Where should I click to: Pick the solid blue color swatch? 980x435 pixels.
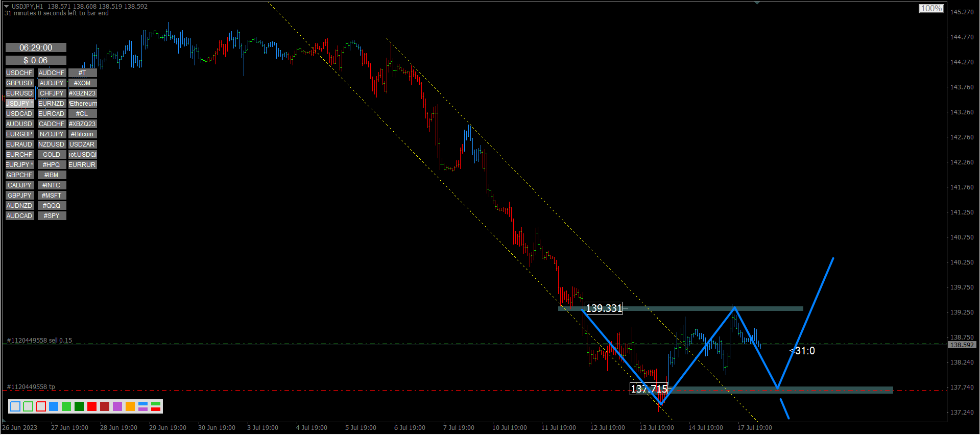click(x=54, y=406)
